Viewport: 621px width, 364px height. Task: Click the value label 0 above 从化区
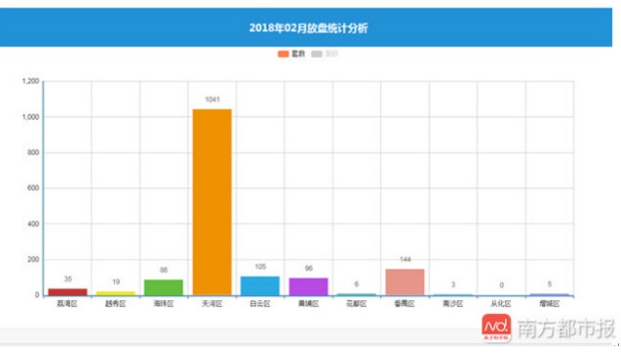pos(501,285)
